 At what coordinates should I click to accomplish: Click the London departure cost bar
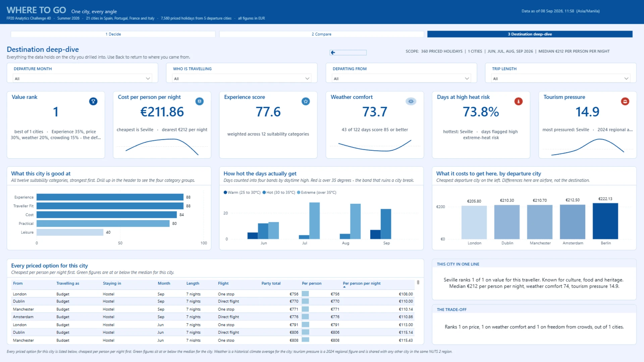pyautogui.click(x=474, y=222)
